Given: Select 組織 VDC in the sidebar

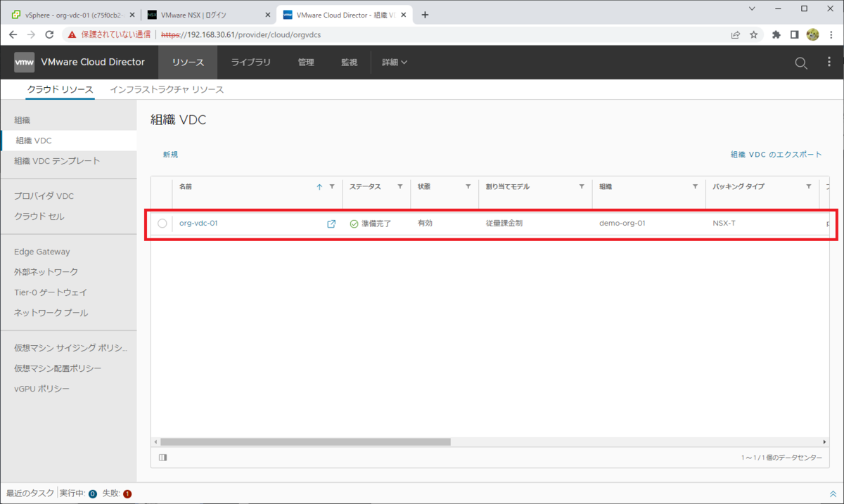Looking at the screenshot, I should pos(68,141).
